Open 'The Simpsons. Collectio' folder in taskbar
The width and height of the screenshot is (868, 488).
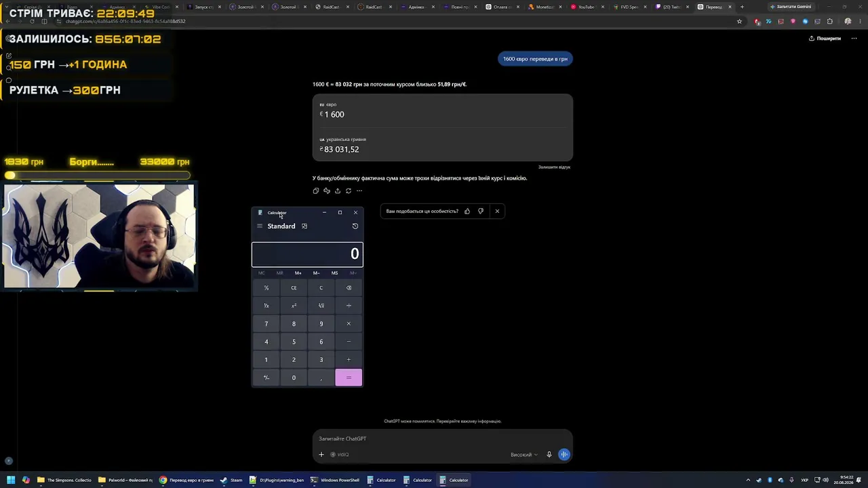tap(64, 480)
